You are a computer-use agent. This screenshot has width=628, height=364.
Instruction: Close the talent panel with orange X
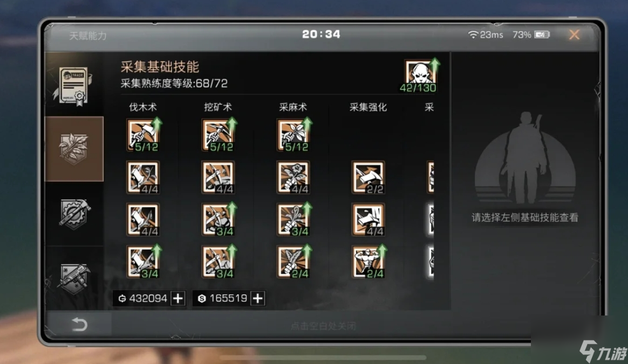tap(575, 35)
